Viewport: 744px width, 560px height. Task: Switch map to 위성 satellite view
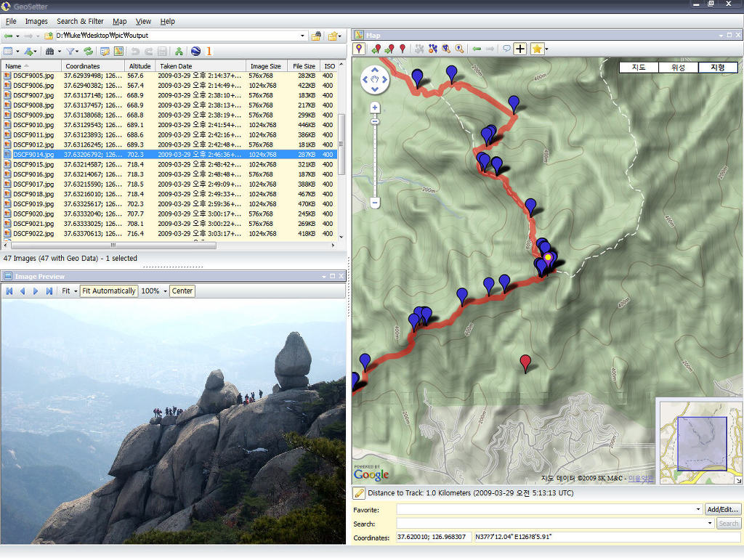(678, 68)
